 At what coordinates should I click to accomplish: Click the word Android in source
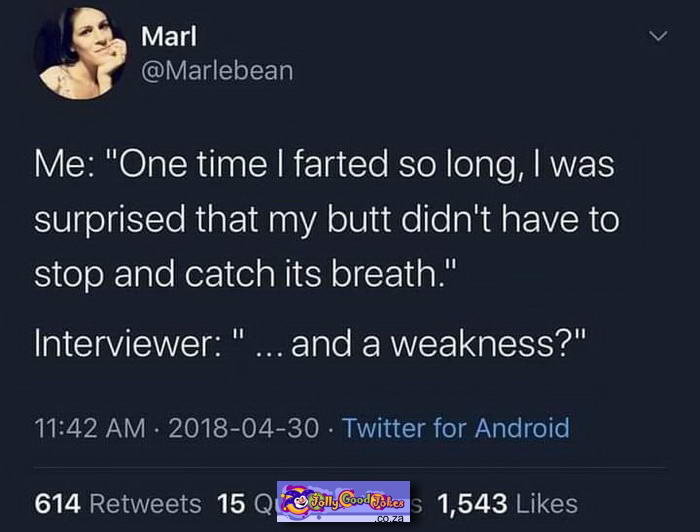[x=522, y=428]
